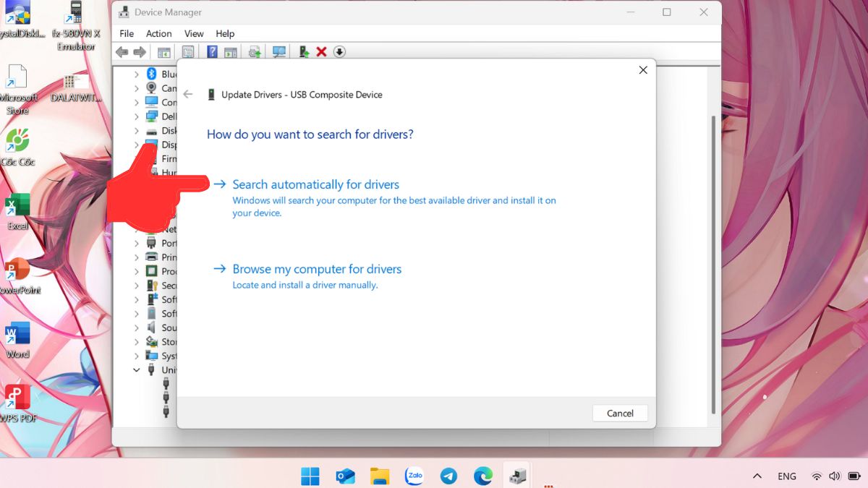Open the Help menu
This screenshot has width=868, height=488.
pyautogui.click(x=225, y=33)
